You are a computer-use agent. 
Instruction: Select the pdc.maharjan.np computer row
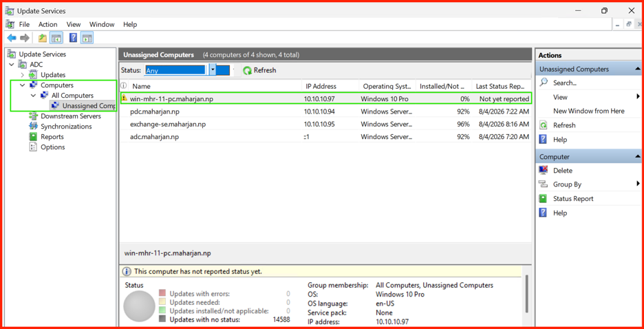tap(325, 112)
